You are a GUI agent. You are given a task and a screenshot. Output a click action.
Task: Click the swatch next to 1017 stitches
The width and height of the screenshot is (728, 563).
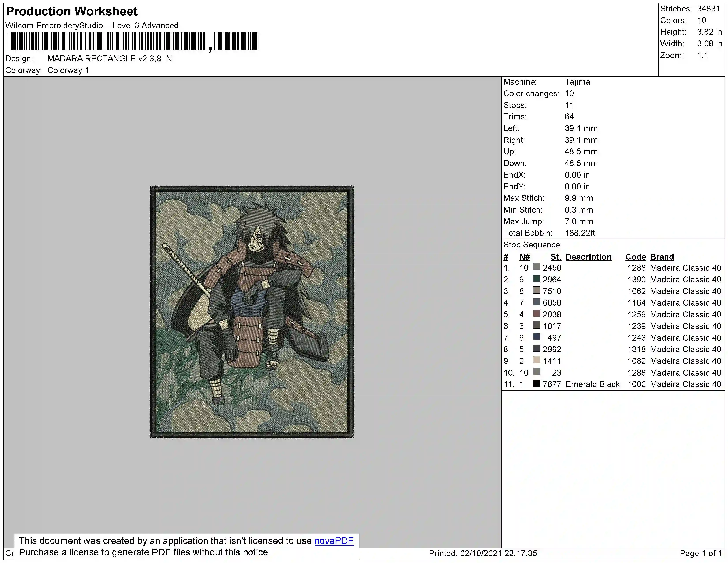point(536,325)
